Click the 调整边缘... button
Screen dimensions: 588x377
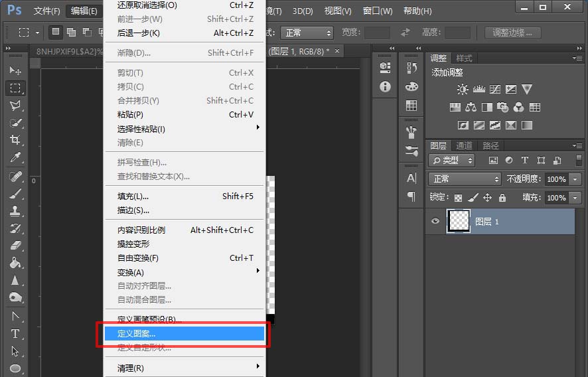click(512, 33)
